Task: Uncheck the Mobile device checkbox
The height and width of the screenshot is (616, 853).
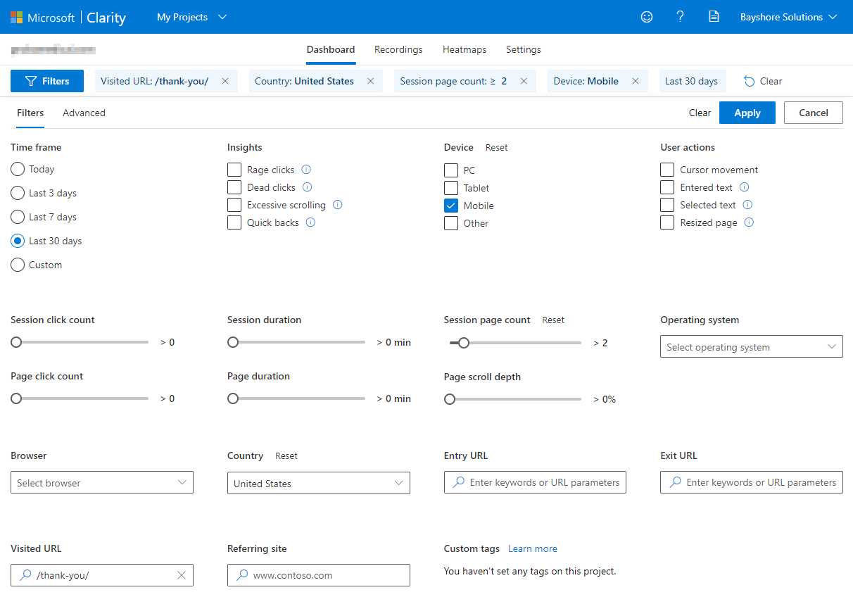Action: point(451,206)
